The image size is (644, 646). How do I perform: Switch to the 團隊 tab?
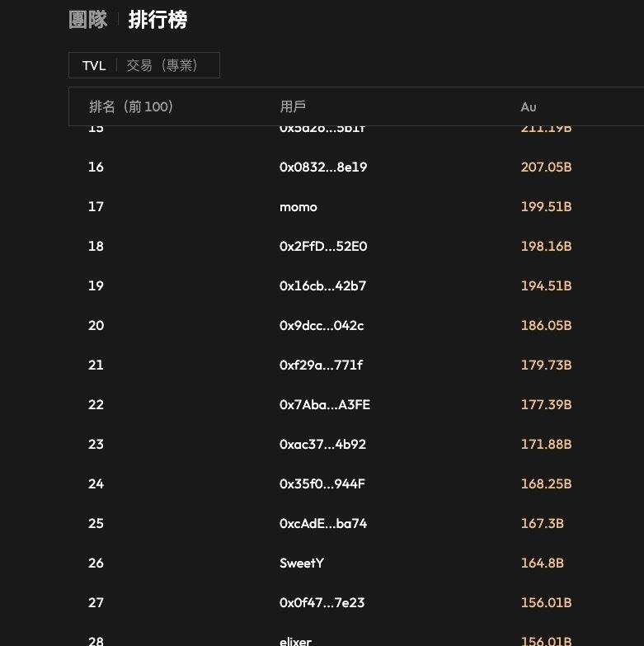coord(87,20)
